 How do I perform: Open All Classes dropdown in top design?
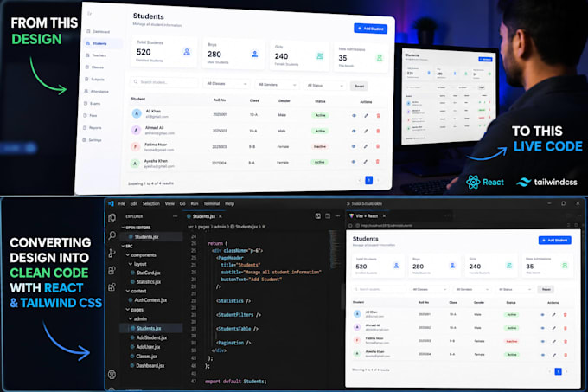pyautogui.click(x=227, y=84)
